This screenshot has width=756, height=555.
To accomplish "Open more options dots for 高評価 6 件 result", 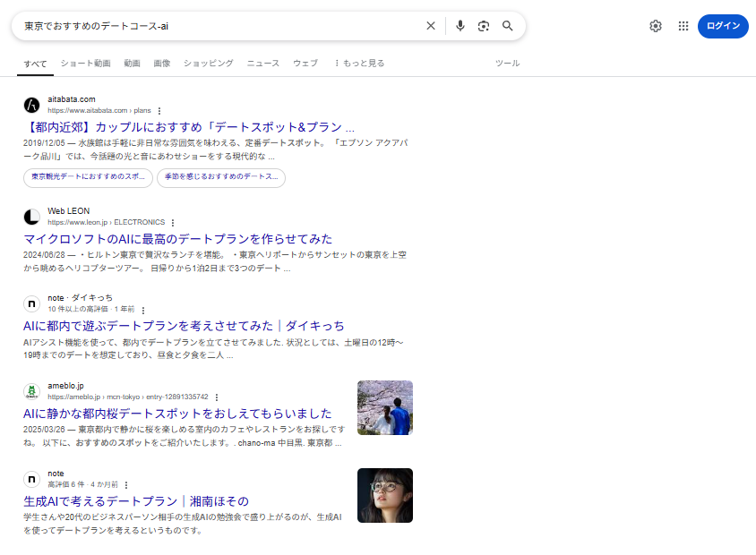I will 126,485.
